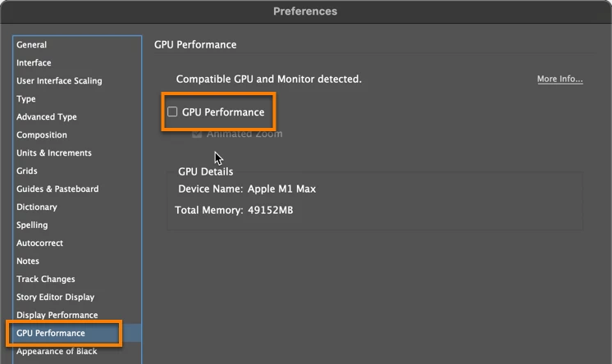Go to Autocorrect preferences

click(x=40, y=243)
